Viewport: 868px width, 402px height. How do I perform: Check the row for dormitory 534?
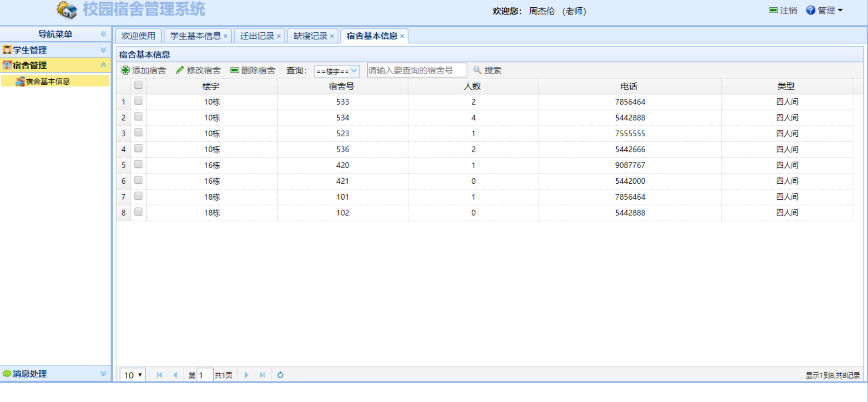click(x=139, y=117)
